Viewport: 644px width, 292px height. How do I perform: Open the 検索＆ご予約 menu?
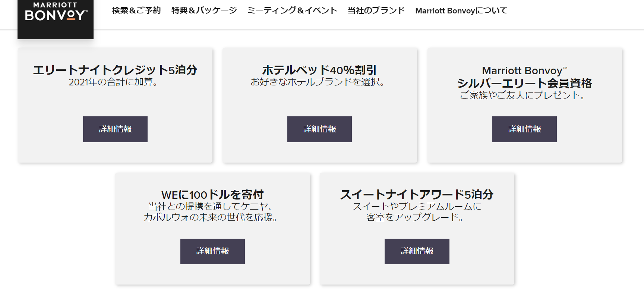pos(136,10)
